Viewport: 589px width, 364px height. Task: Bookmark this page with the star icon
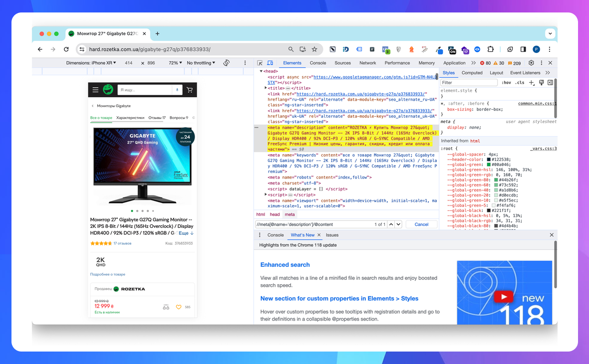click(x=314, y=49)
